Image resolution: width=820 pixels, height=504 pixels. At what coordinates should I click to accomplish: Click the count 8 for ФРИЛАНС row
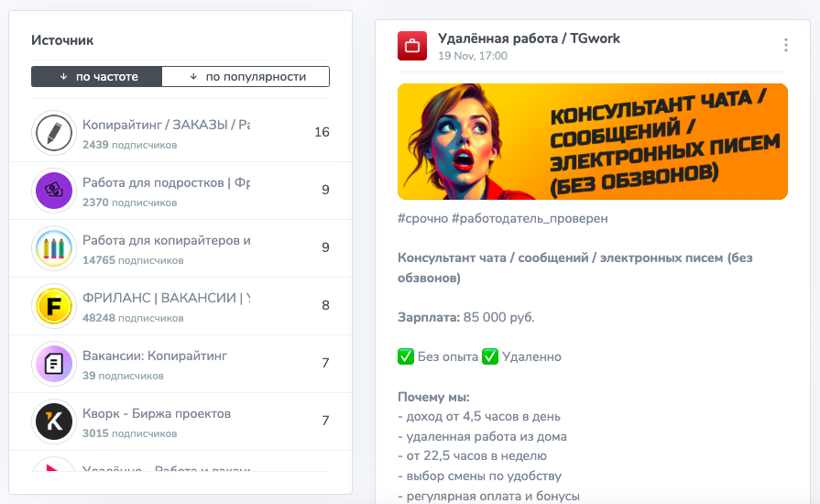[325, 305]
